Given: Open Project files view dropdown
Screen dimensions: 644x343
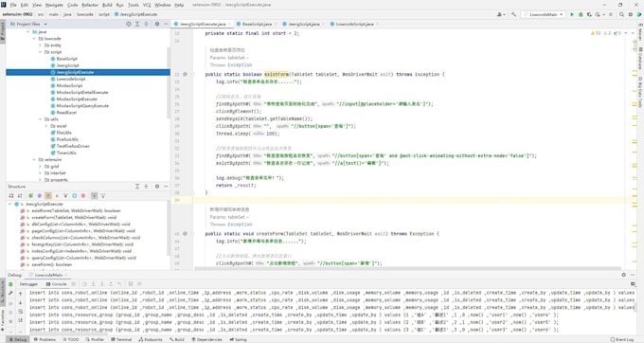Looking at the screenshot, I should (x=28, y=25).
